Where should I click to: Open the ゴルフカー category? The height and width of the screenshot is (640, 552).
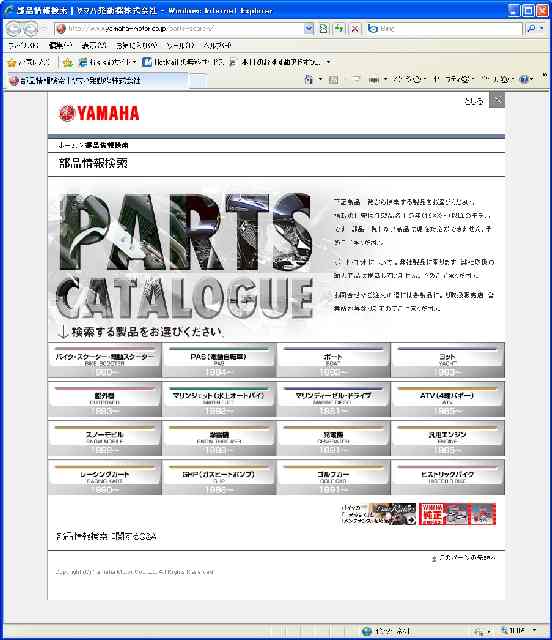tap(333, 478)
